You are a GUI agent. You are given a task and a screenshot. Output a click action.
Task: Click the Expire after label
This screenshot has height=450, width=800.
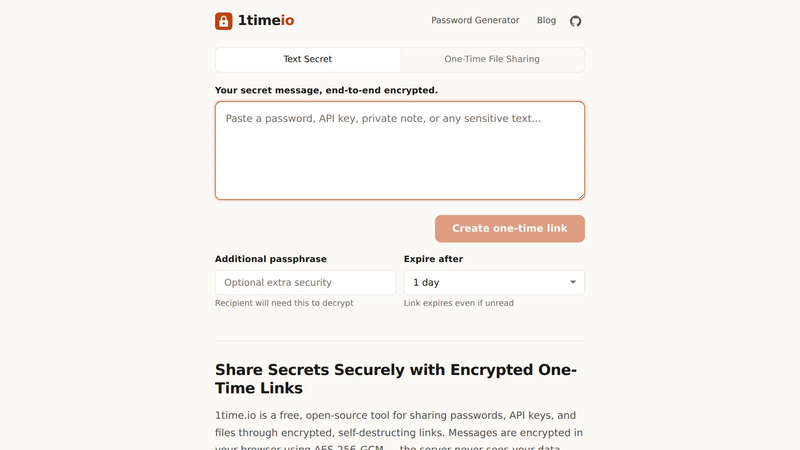pyautogui.click(x=433, y=259)
